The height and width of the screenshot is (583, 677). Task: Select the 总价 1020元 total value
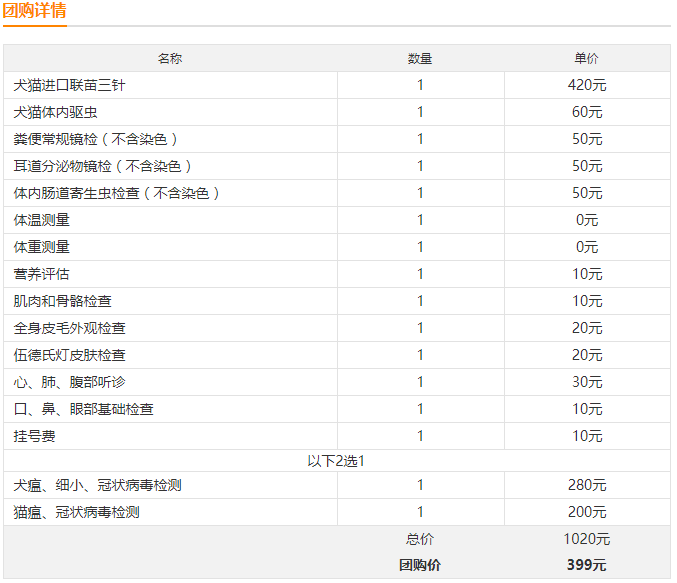click(x=587, y=539)
